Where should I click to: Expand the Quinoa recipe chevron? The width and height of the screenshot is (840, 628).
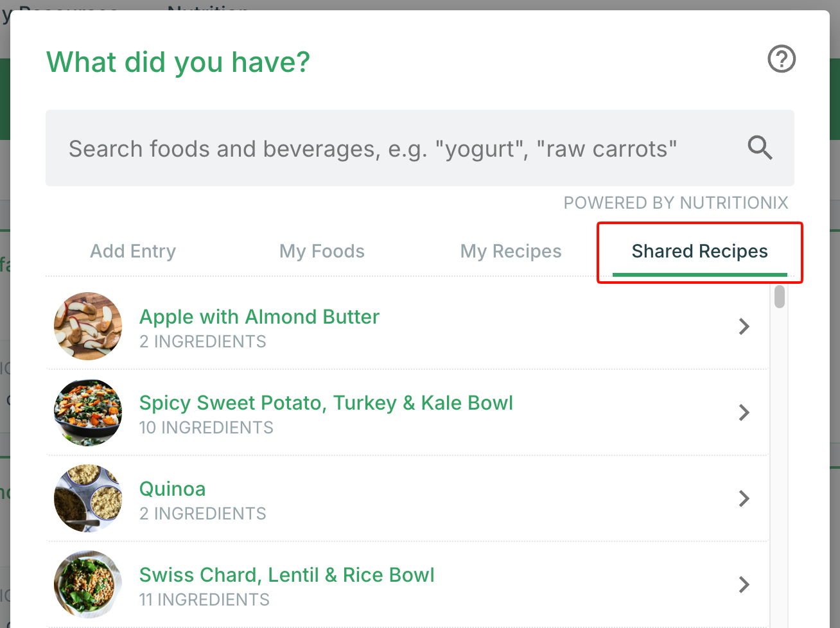click(744, 498)
